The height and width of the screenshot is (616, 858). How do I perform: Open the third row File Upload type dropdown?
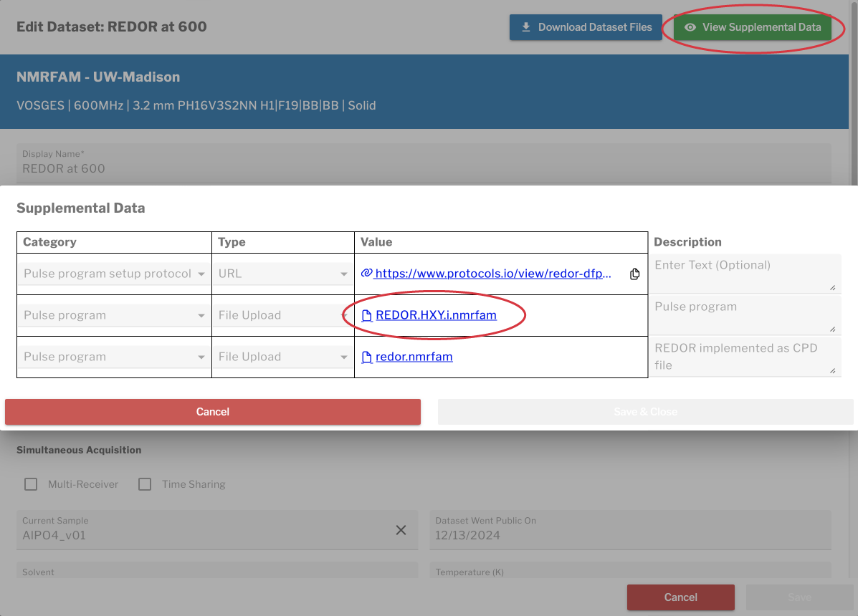(x=282, y=357)
